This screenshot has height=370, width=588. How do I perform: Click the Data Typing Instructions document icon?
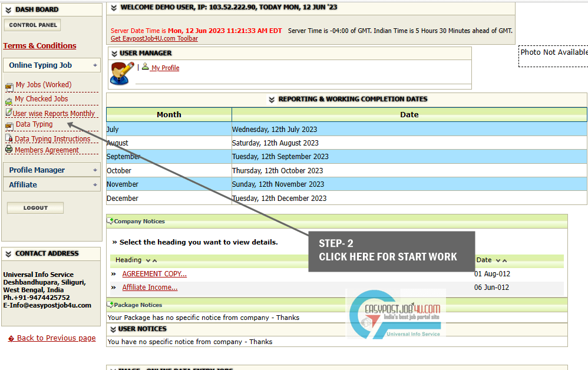(x=9, y=138)
